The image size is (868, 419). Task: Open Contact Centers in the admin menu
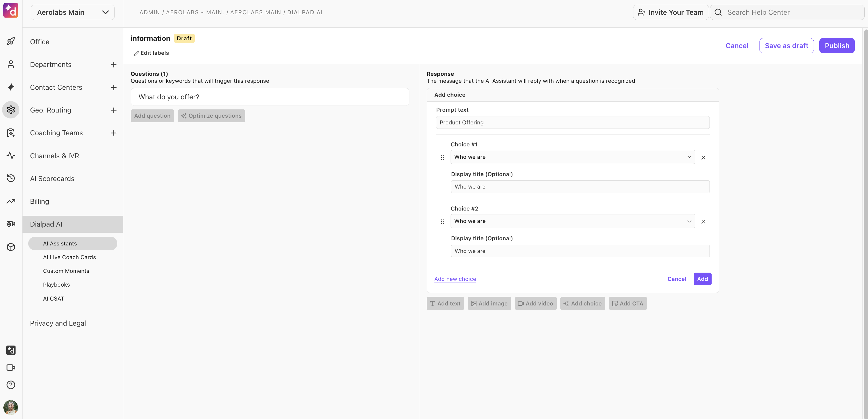click(x=56, y=87)
